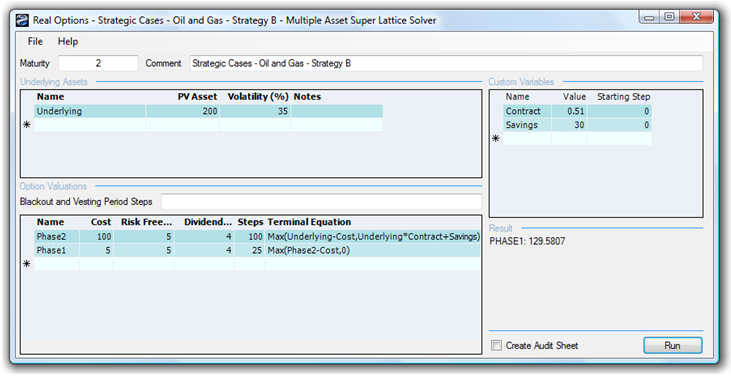Click the PV Asset column header
Viewport: 731px width, 378px height.
tap(197, 97)
